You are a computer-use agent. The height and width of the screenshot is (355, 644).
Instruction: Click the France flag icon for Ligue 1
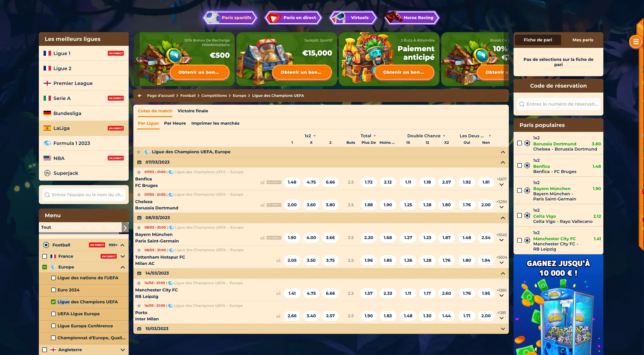[47, 53]
